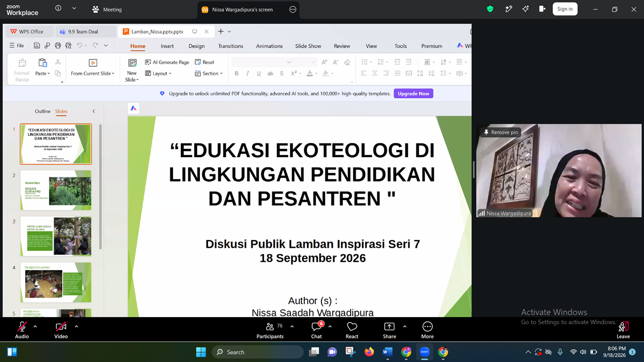
Task: Toggle Bold formatting
Action: 237,73
